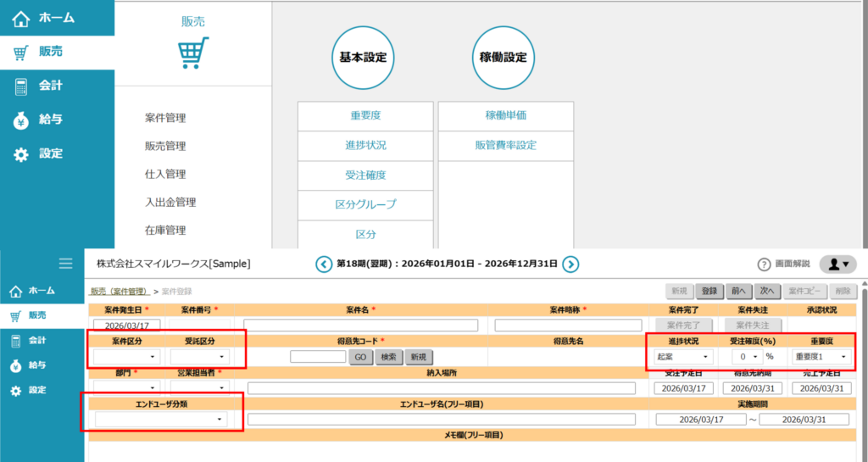Open the エンドユーザ分類 dropdown

pos(161,419)
